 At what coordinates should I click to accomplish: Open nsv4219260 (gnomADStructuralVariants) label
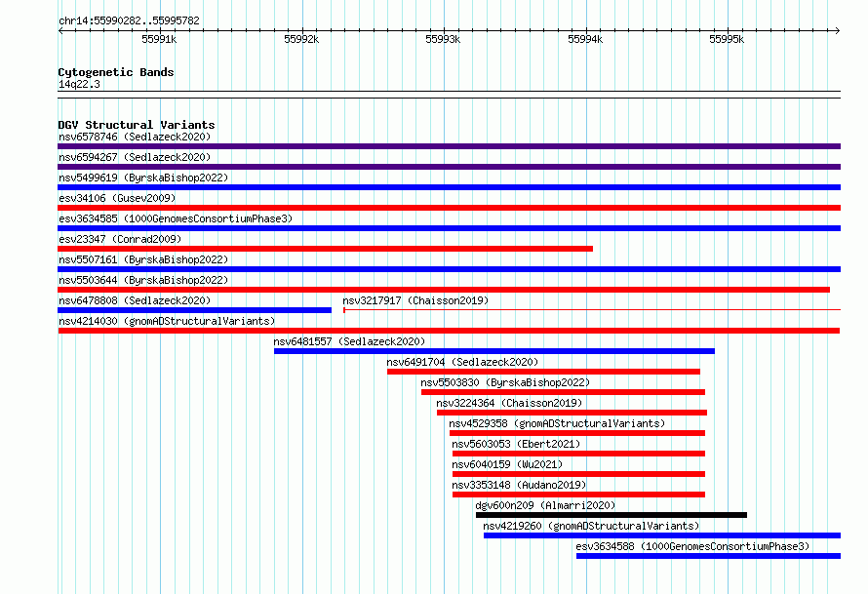[591, 526]
